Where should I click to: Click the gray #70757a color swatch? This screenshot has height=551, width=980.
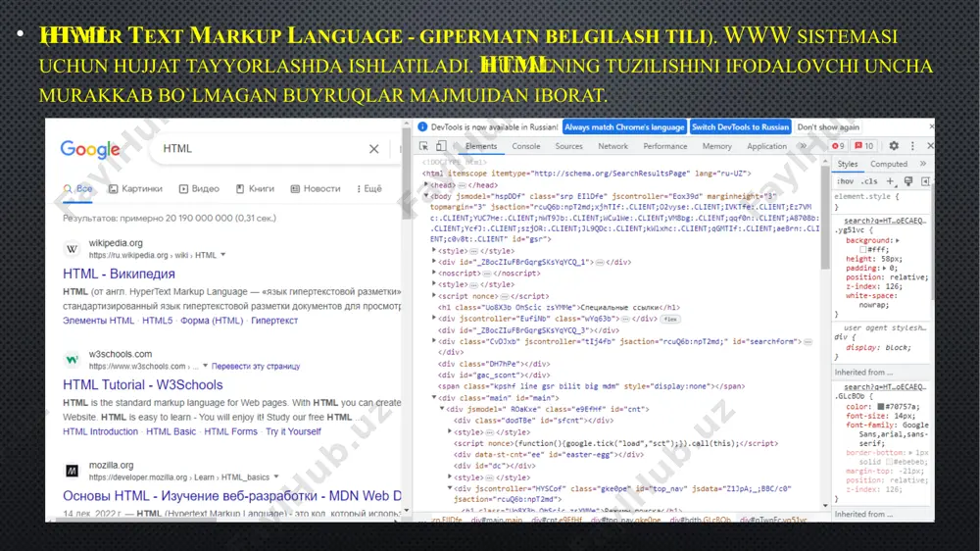click(881, 407)
